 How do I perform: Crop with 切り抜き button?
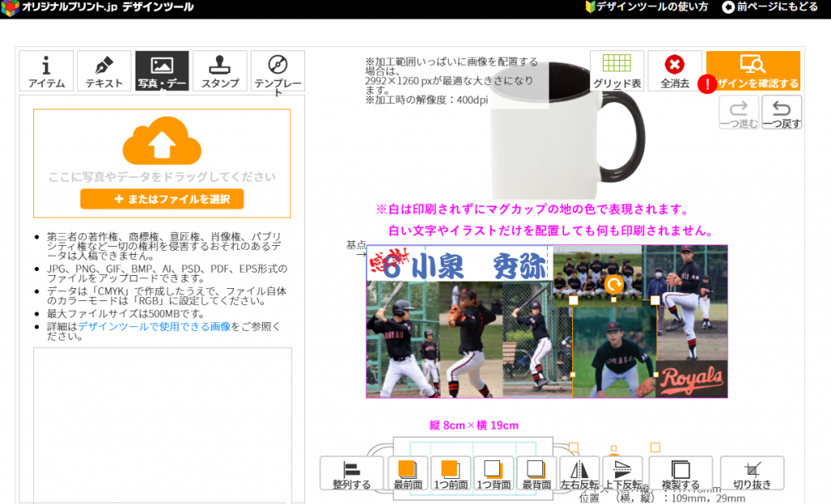pos(752,473)
